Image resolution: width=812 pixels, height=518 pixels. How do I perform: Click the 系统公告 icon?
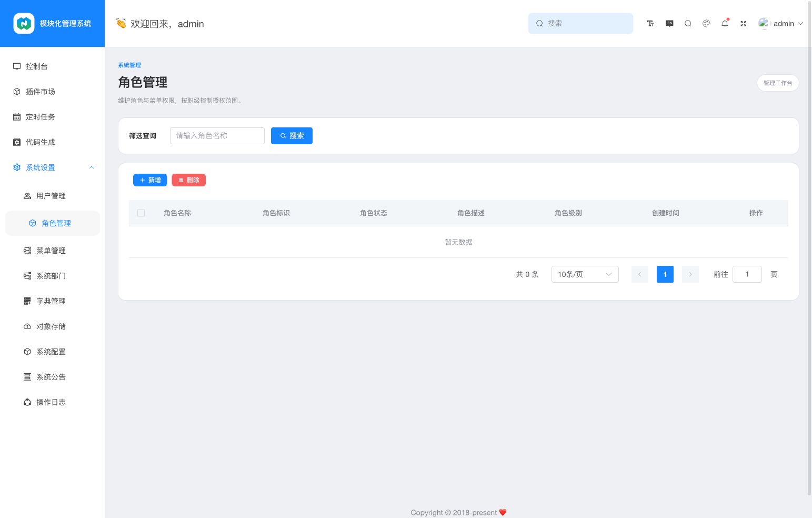tap(27, 377)
